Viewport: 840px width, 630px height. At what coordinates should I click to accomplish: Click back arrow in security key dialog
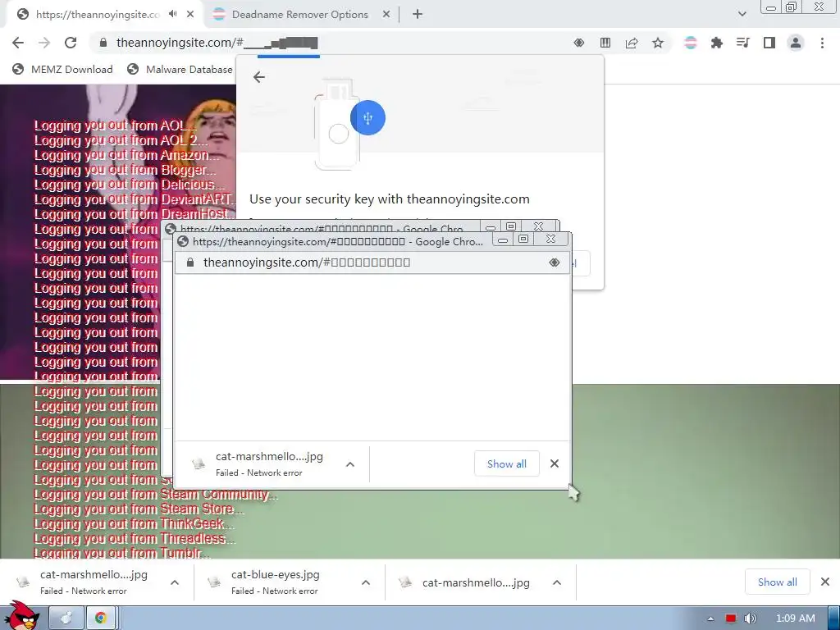tap(258, 77)
